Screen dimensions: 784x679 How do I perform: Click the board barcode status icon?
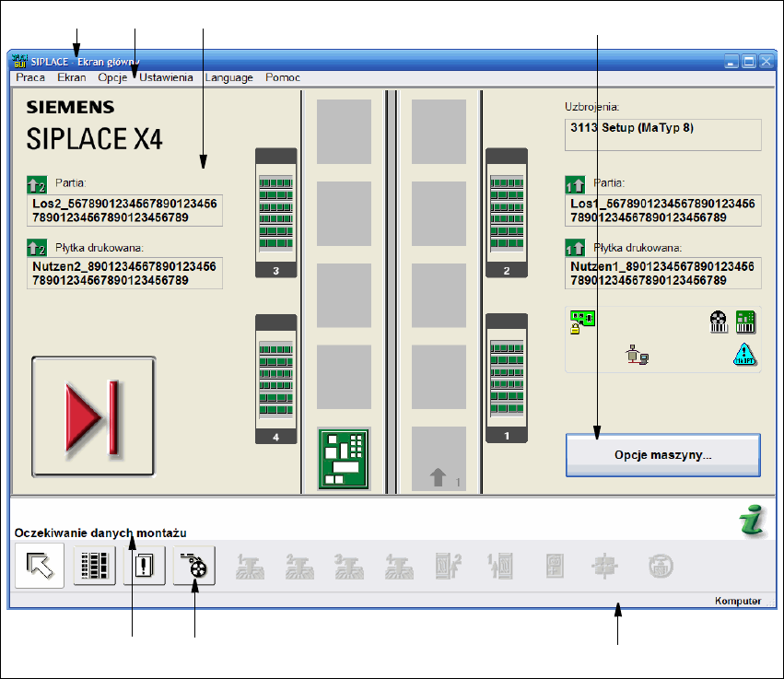point(745,322)
